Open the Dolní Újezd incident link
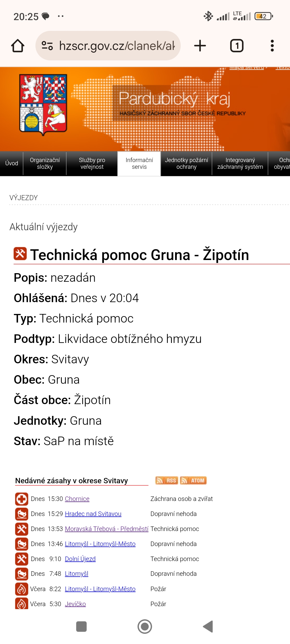Viewport: 290px width, 644px height. click(80, 559)
